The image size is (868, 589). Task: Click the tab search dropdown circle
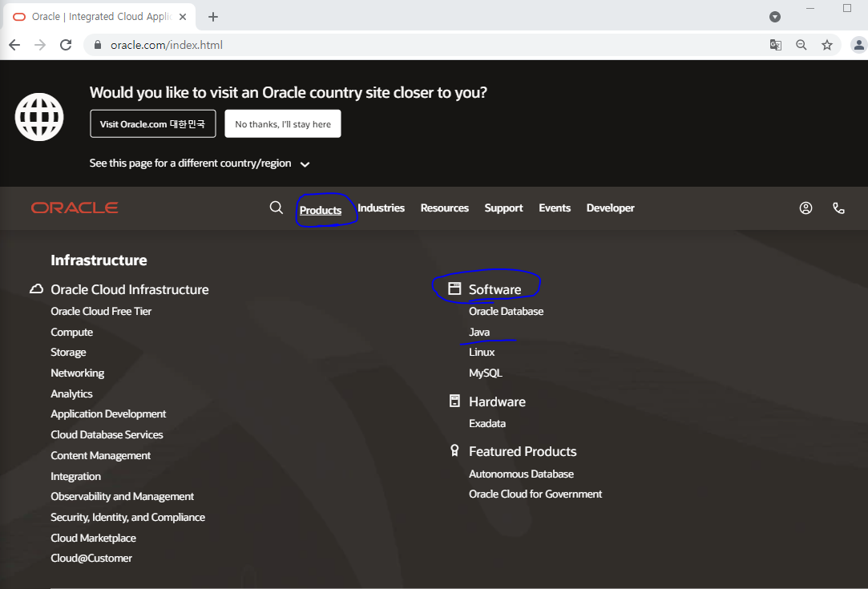click(x=775, y=17)
